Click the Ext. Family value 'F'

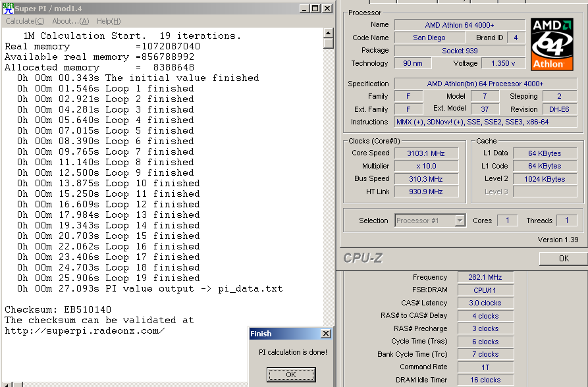(409, 109)
